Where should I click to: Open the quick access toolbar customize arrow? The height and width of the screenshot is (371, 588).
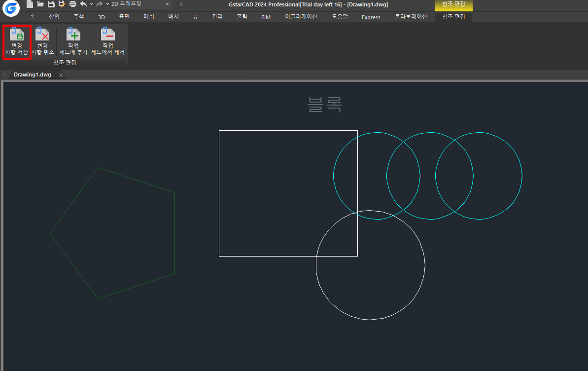(181, 4)
